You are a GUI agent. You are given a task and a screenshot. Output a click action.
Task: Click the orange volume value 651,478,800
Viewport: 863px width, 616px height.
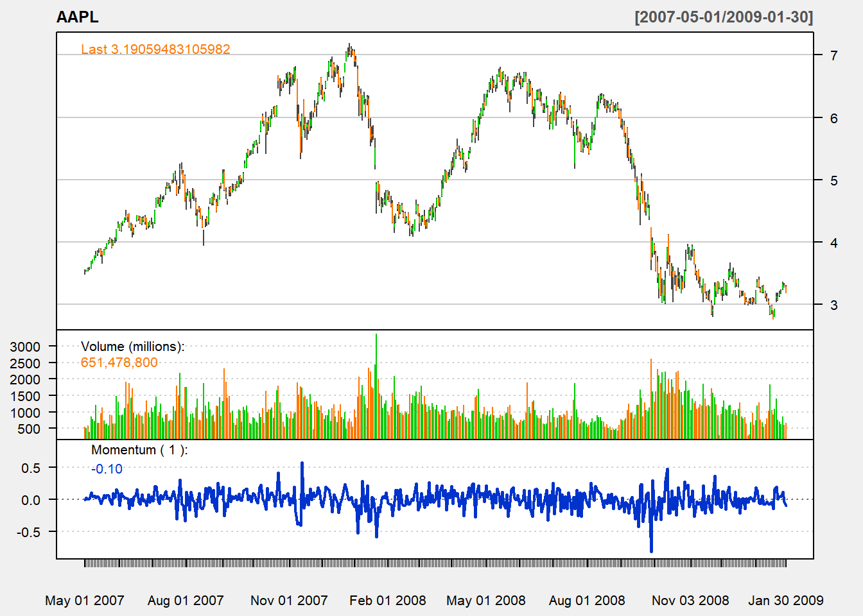[119, 363]
